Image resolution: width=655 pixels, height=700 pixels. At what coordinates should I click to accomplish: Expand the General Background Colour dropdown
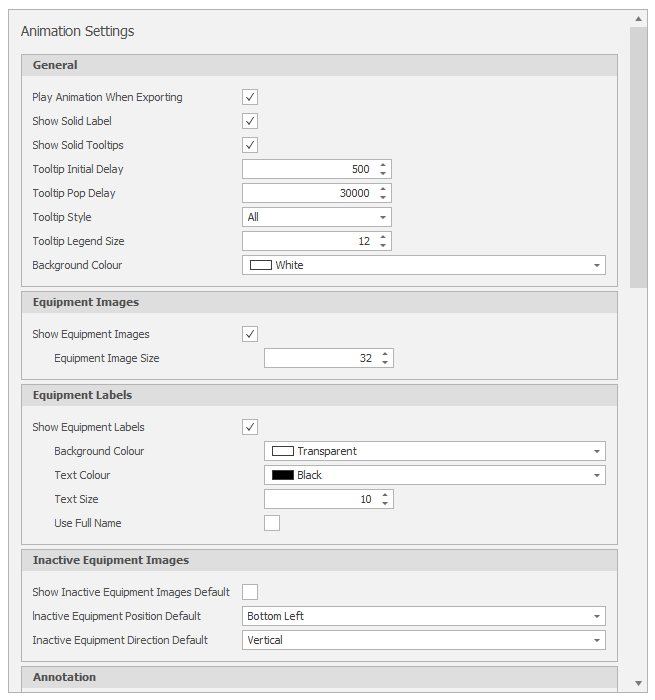point(424,265)
